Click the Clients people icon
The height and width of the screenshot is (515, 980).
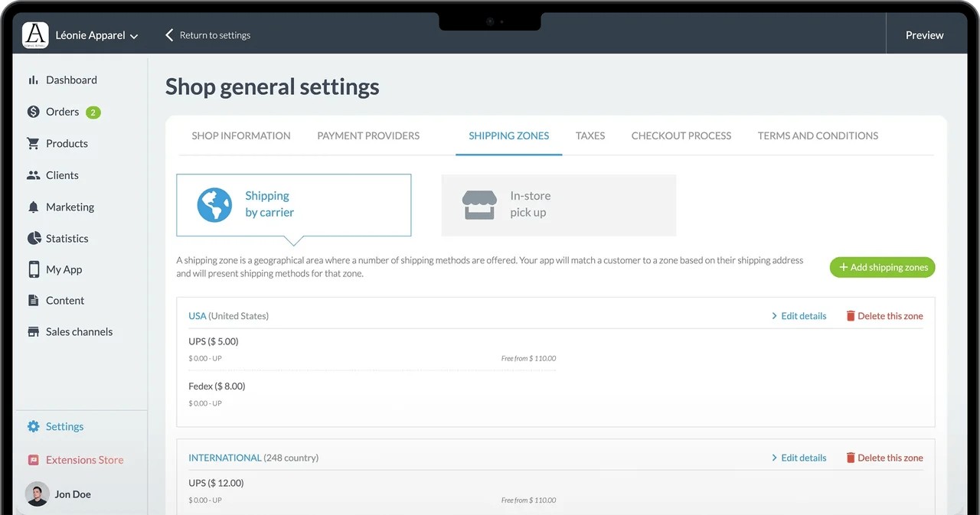pos(33,175)
